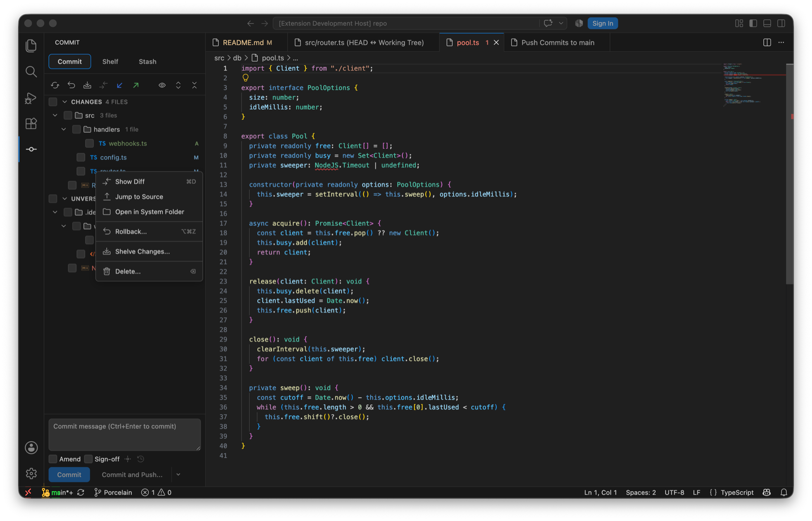Click the lightbulb code action icon
This screenshot has width=812, height=521.
coord(246,78)
